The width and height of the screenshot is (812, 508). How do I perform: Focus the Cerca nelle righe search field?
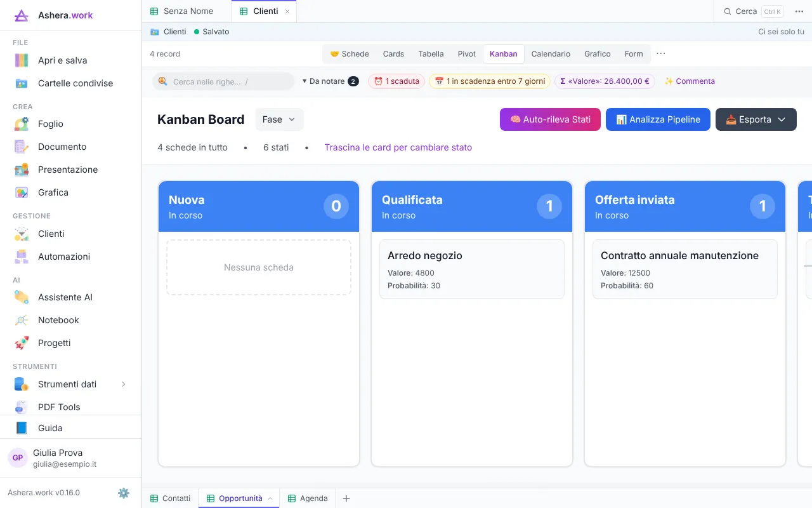(223, 81)
